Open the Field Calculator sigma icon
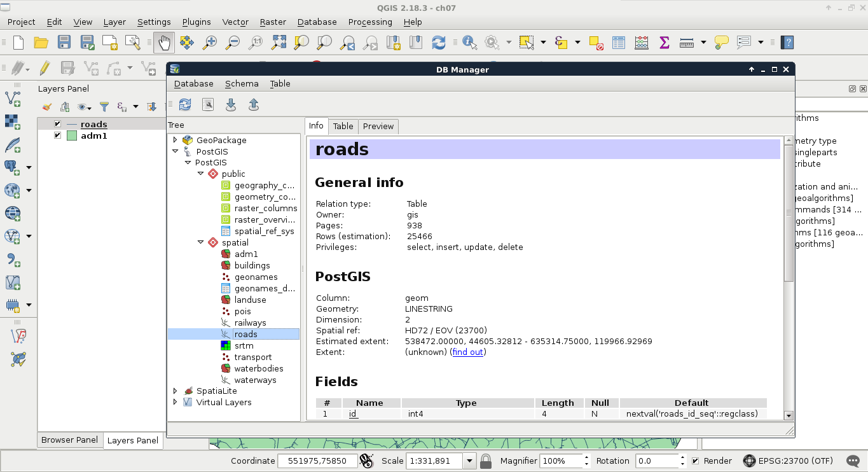The height and width of the screenshot is (472, 868). point(664,43)
